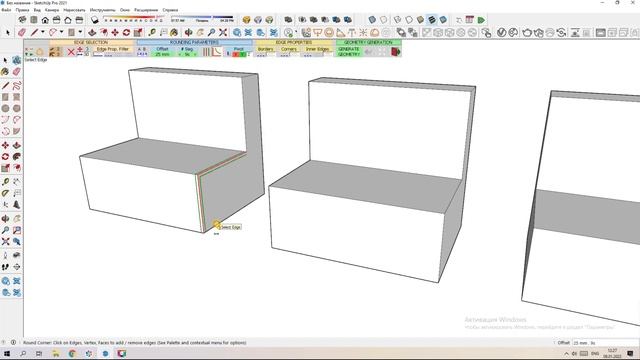The height and width of the screenshot is (360, 640).
Task: Select the Orbit tool in top toolbar
Action: pos(189,32)
